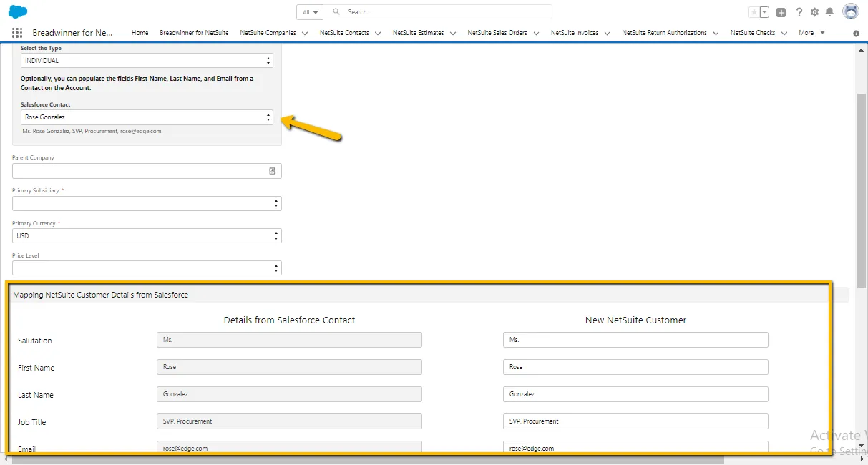Click the info icon beside More
This screenshot has width=868, height=465.
pyautogui.click(x=857, y=34)
